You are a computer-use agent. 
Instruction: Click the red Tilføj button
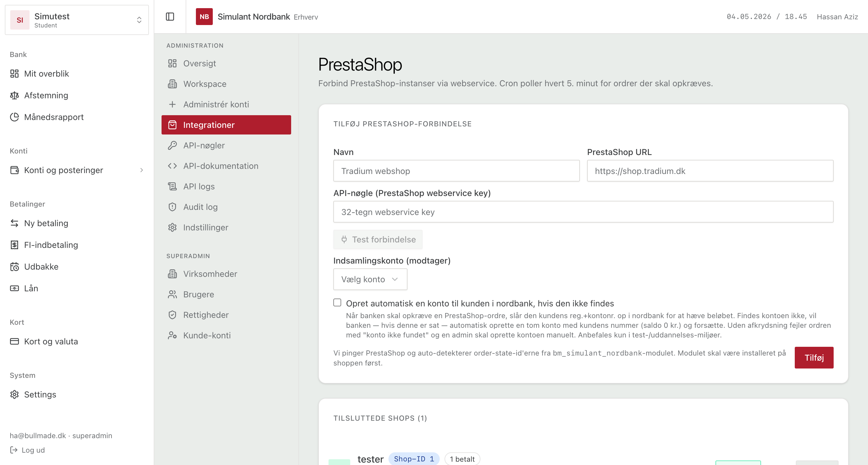814,358
